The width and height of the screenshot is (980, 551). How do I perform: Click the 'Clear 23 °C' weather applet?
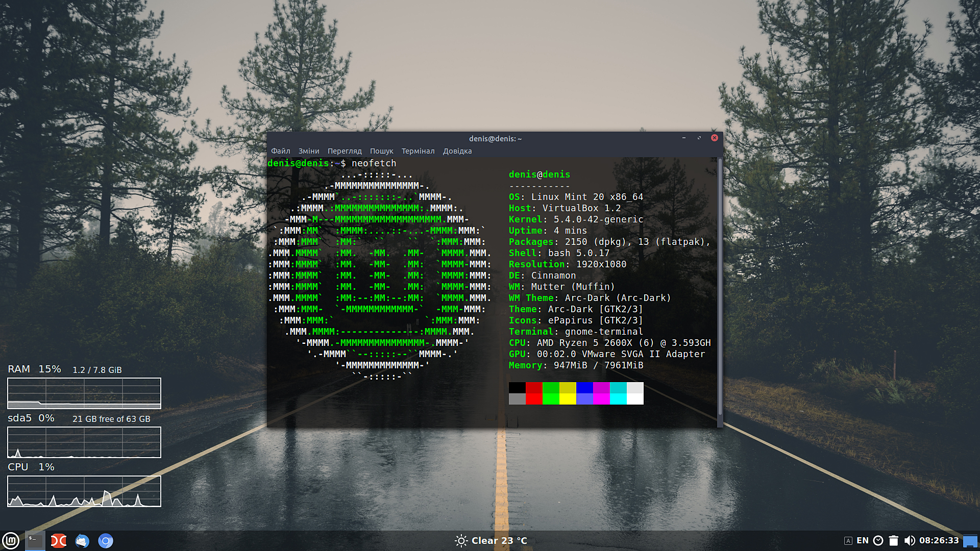491,540
